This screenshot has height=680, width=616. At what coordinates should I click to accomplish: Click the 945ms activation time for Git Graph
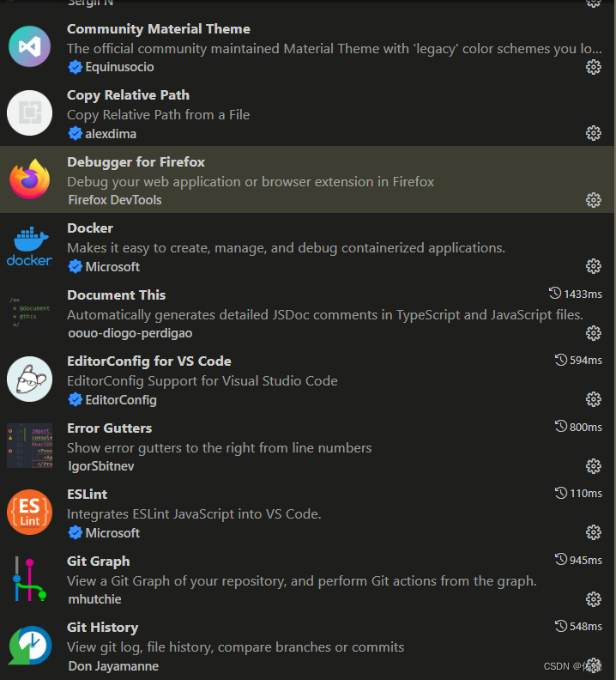click(x=579, y=560)
